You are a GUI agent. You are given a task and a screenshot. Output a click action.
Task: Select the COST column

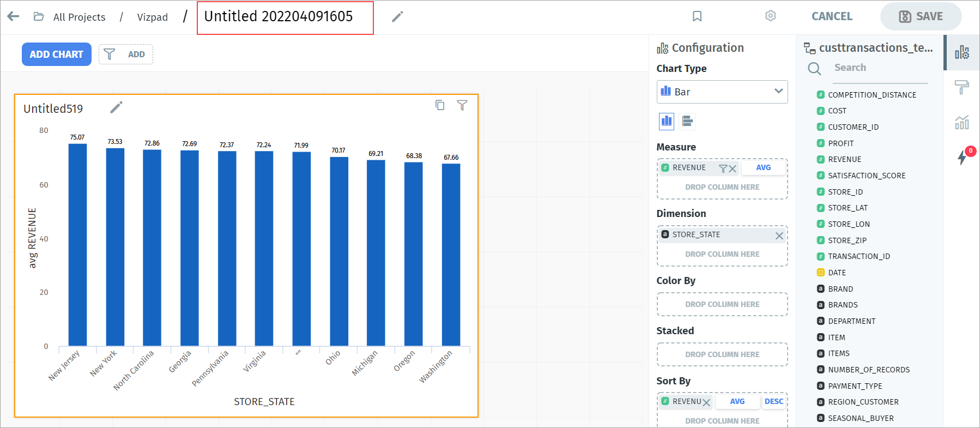(837, 111)
